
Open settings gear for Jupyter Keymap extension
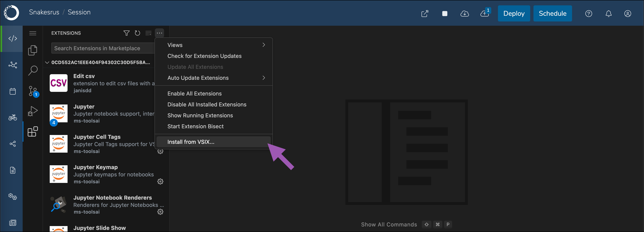160,182
